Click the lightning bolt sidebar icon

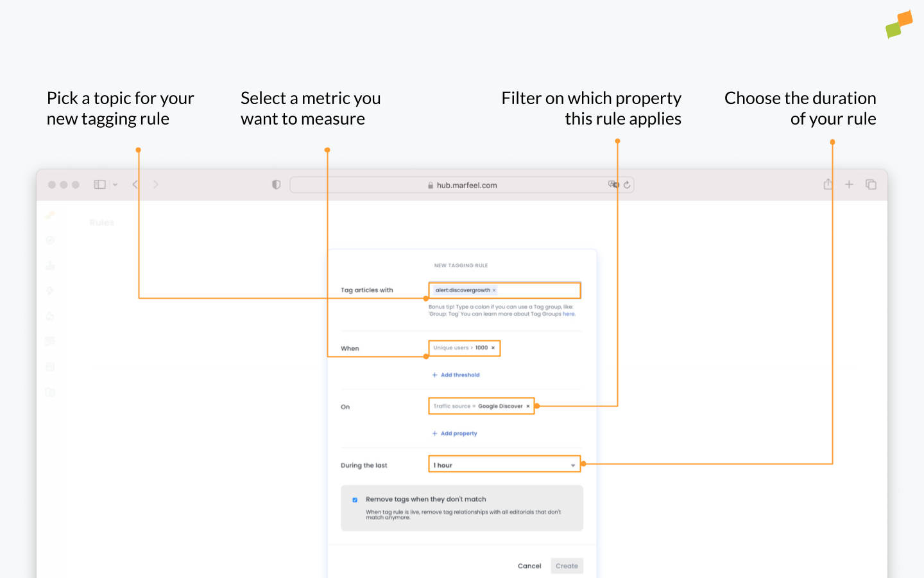[50, 290]
